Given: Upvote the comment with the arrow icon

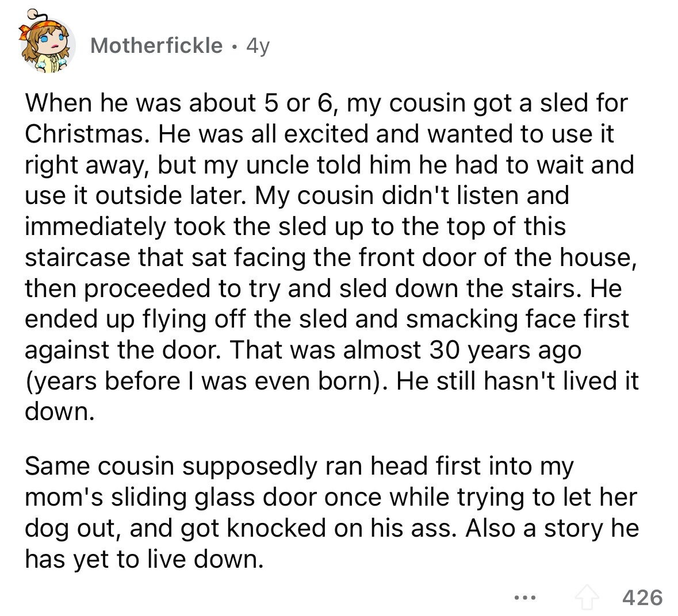Looking at the screenshot, I should point(586,598).
